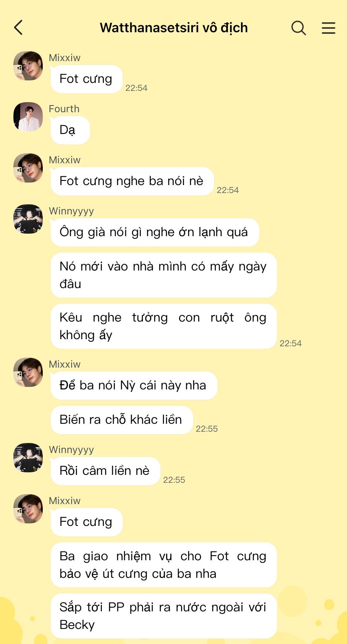Select the 'Rồi câm liền nè' message
This screenshot has height=644, width=347.
coord(105,471)
